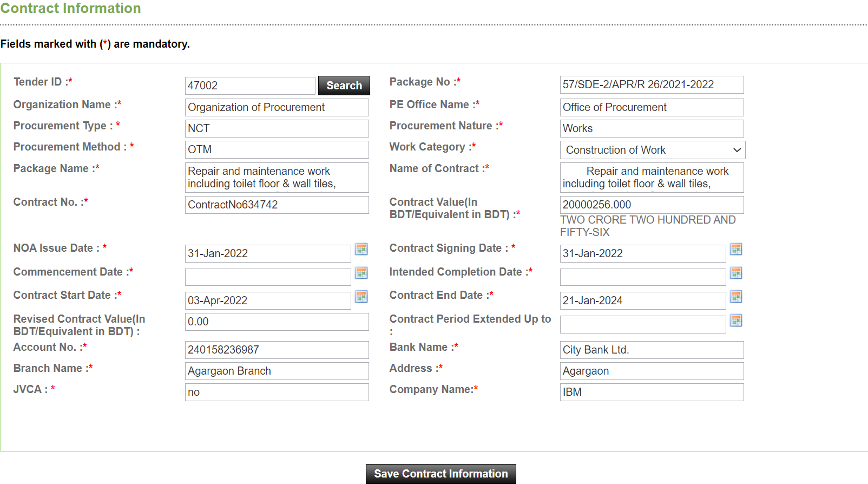868x484 pixels.
Task: Click the Search button next to Tender ID
Action: tap(344, 86)
